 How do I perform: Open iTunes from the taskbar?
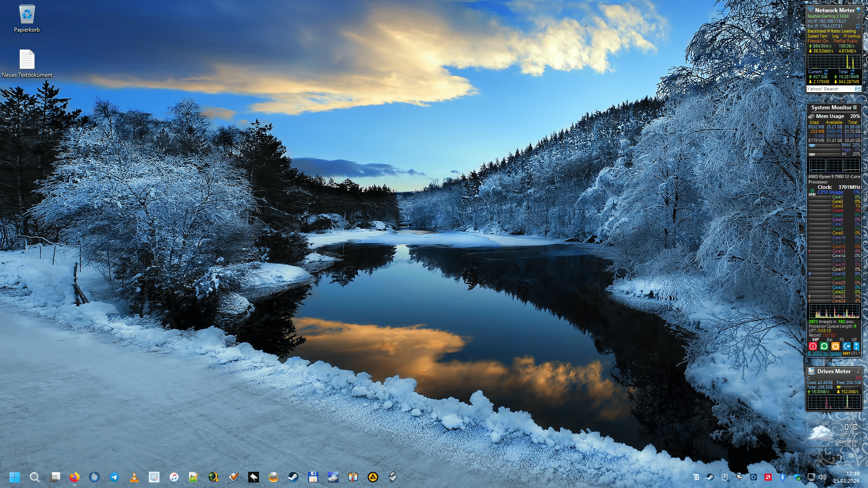pos(174,477)
